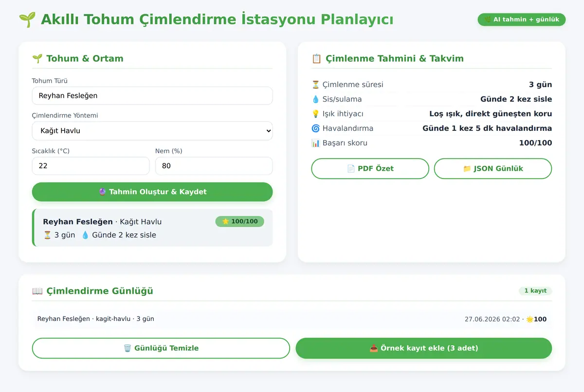Click the Çimlendirme Yöntemi label
The height and width of the screenshot is (392, 584).
tap(65, 116)
